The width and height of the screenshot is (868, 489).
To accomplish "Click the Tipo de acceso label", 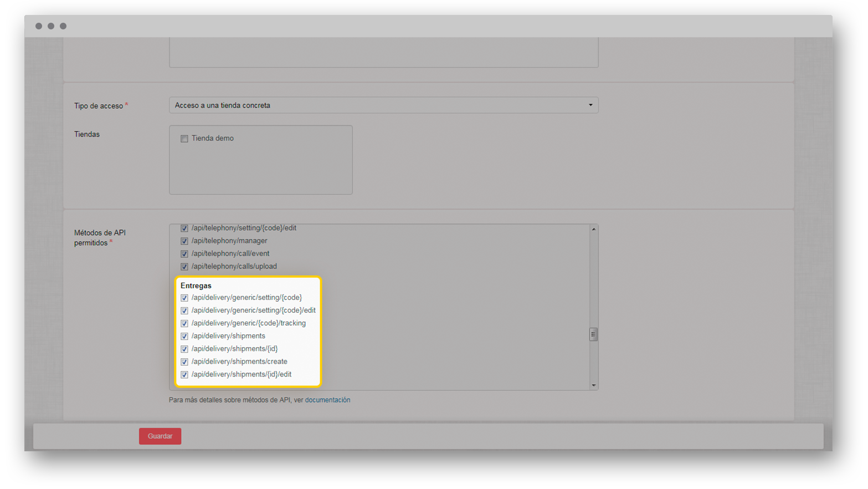I will pyautogui.click(x=99, y=106).
